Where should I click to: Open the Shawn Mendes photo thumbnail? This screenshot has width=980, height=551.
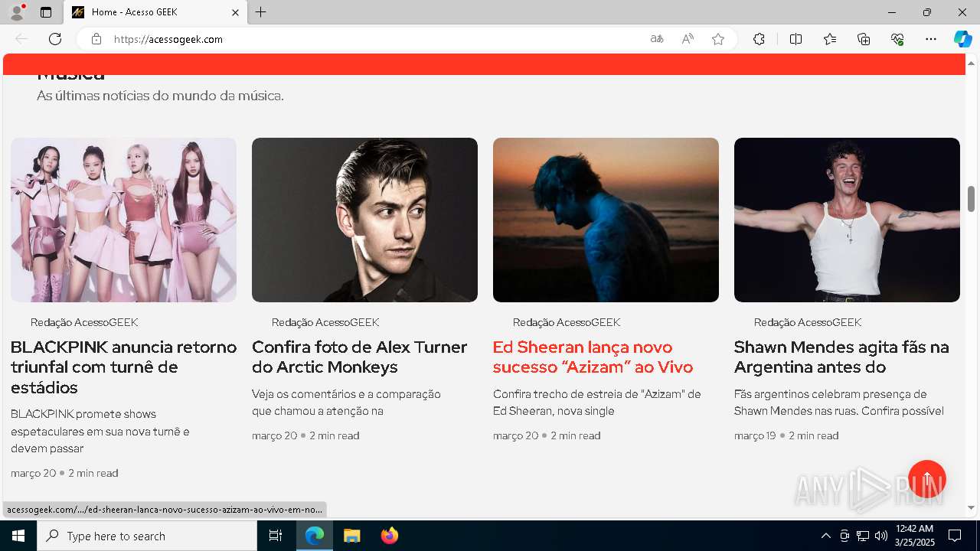click(x=847, y=220)
